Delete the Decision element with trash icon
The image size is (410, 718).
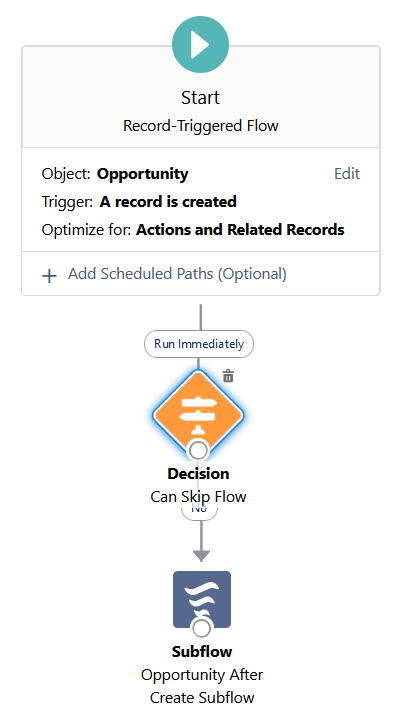point(228,376)
